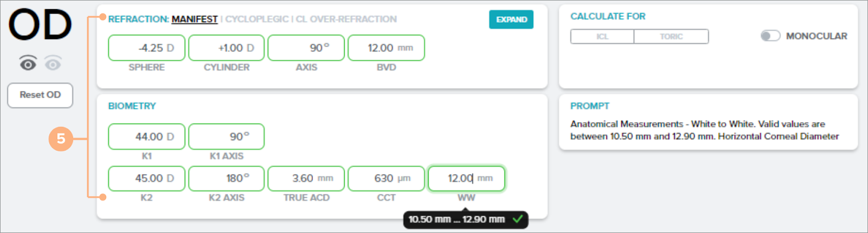Focus the CCT micrometer field
Image resolution: width=868 pixels, height=233 pixels.
point(386,178)
